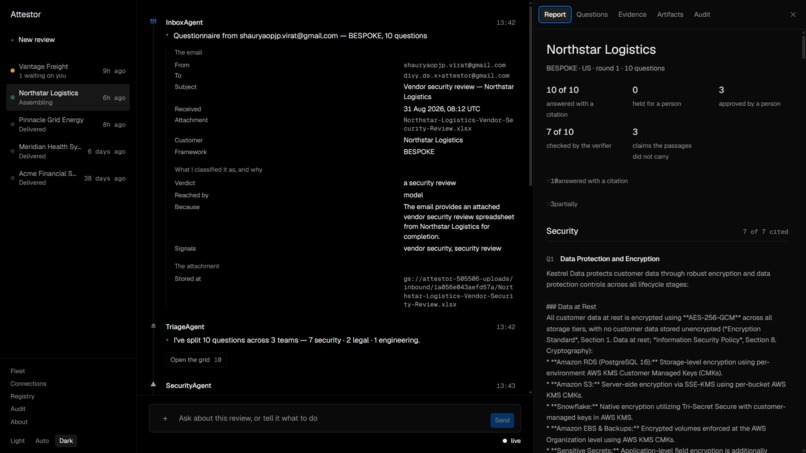This screenshot has width=806, height=453.
Task: Set theme to Auto
Action: pyautogui.click(x=42, y=441)
